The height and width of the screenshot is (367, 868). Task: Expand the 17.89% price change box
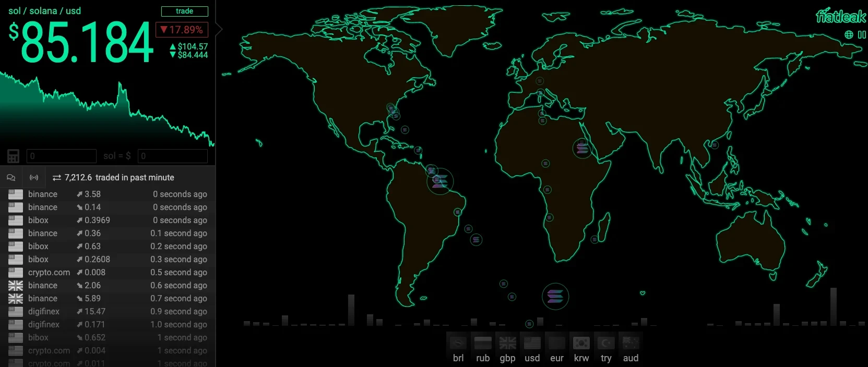[x=182, y=30]
